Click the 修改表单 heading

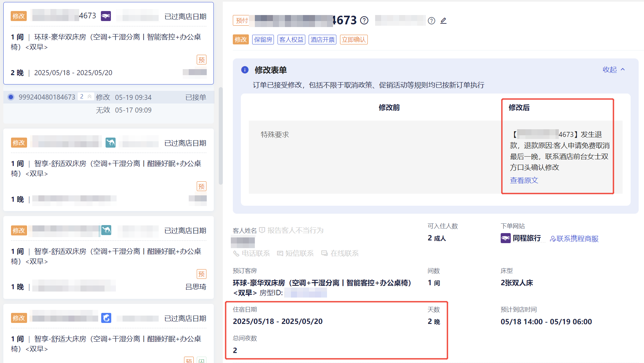tap(271, 70)
